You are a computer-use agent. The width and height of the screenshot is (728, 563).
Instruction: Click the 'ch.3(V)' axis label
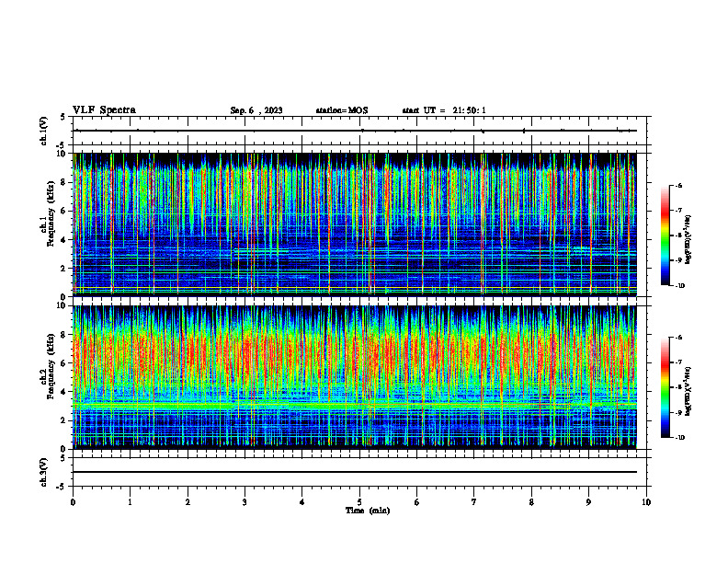tap(44, 472)
